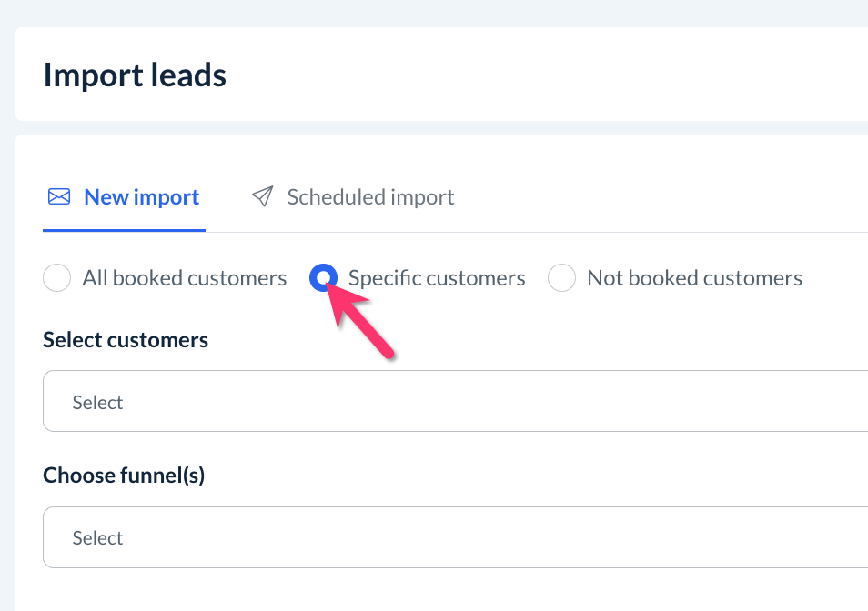This screenshot has width=868, height=611.
Task: Click the "All booked customers" label text
Action: (185, 278)
